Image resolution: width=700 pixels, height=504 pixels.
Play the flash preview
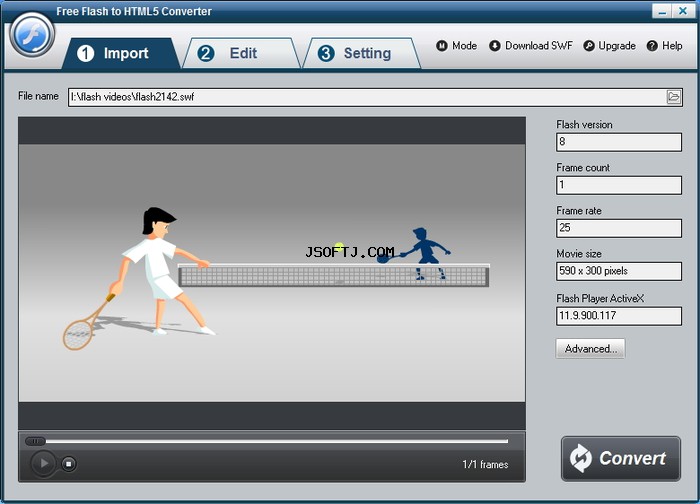point(43,463)
